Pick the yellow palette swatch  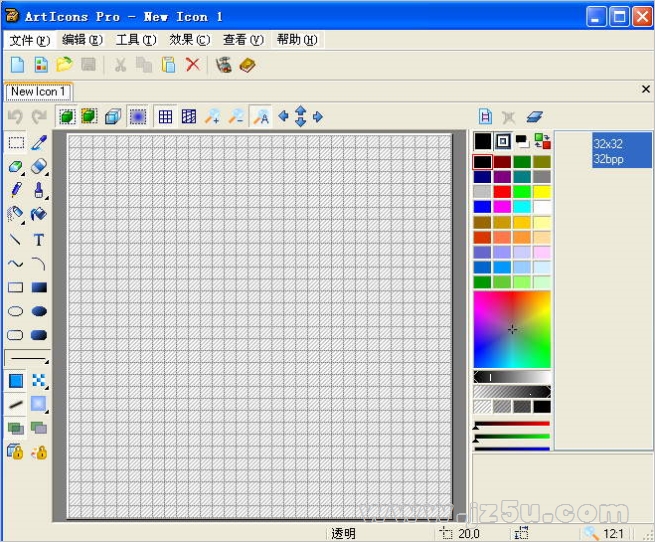pos(542,192)
